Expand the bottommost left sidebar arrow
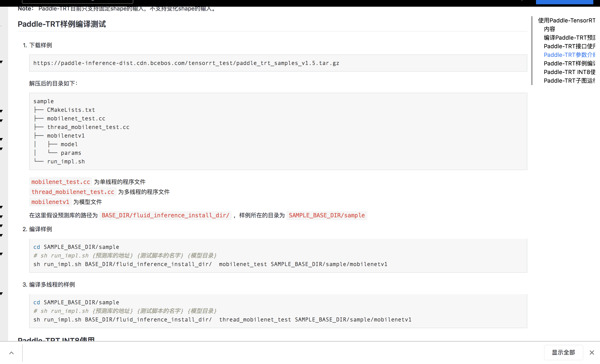Viewport: 600px width, 364px height. tap(1, 294)
